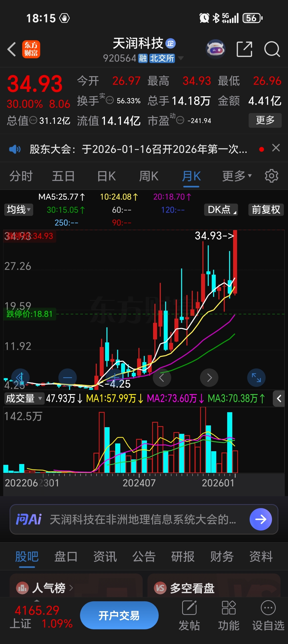Tap the 市盈 info circle icon
The image size is (288, 644).
180,120
